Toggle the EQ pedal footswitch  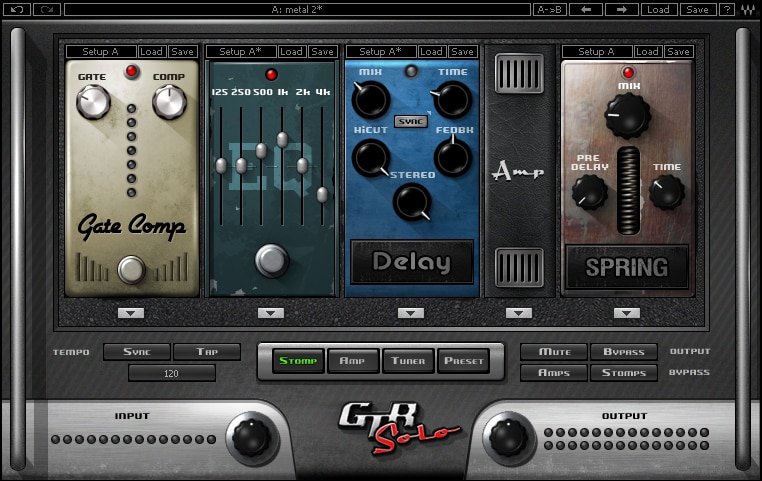(x=272, y=260)
